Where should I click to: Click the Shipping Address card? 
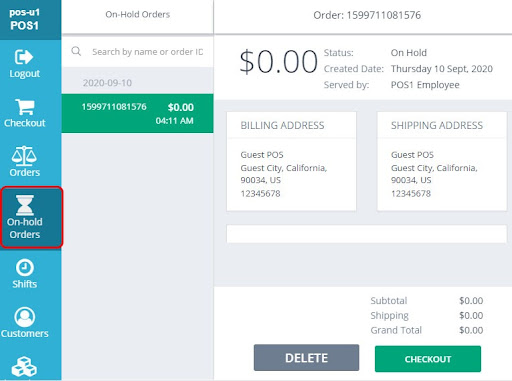tap(442, 161)
